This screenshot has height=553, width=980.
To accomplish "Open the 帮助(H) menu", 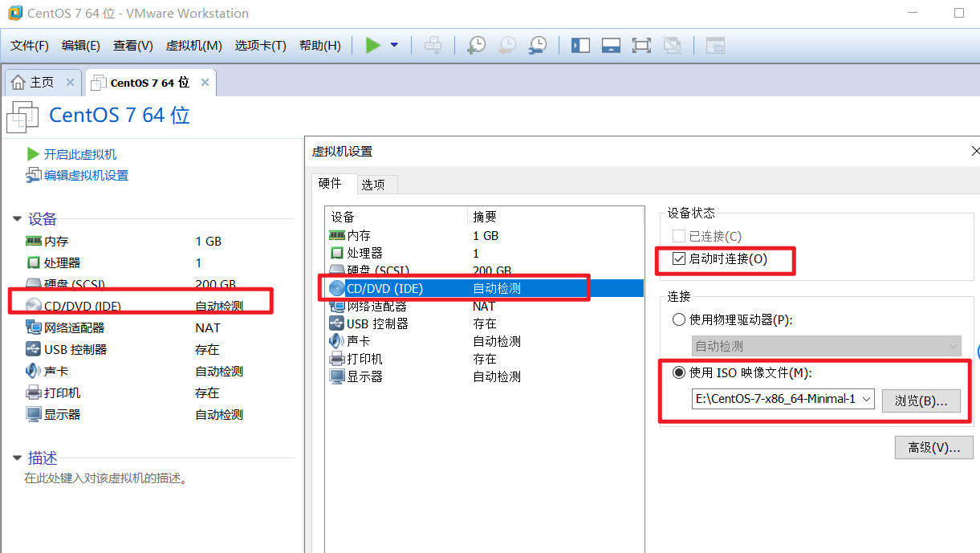I will [x=320, y=46].
